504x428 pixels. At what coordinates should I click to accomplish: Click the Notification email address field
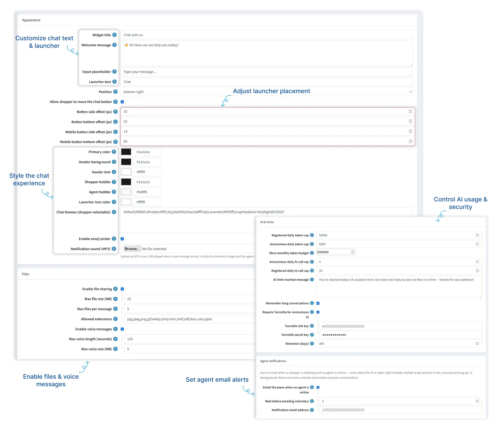(401, 410)
